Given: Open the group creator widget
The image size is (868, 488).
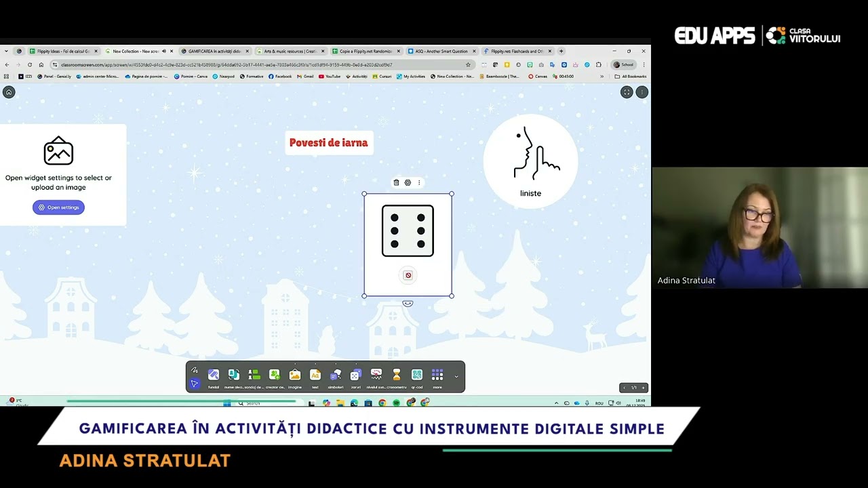Looking at the screenshot, I should 275,378.
